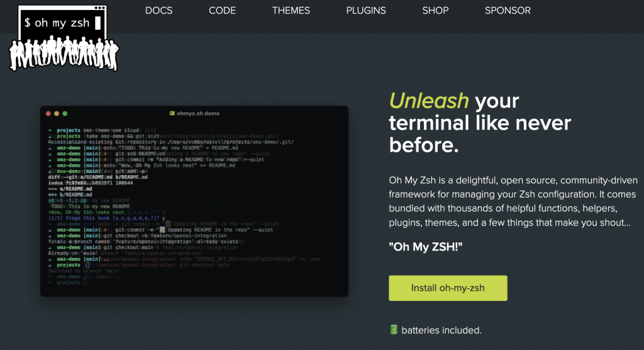
Task: Click "Reinitialized existing Git repository" terminal line
Action: 171,142
